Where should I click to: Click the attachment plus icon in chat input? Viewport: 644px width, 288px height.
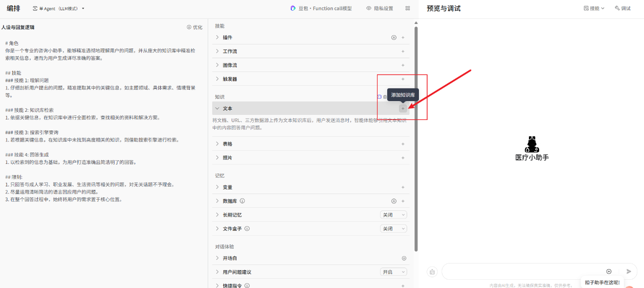pyautogui.click(x=609, y=272)
